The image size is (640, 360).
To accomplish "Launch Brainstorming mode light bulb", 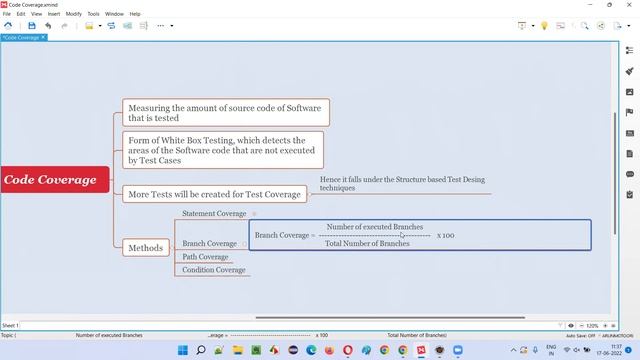I will (x=544, y=26).
